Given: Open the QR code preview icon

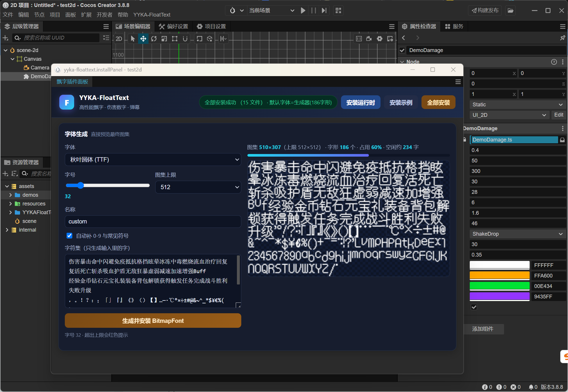Looking at the screenshot, I should [338, 10].
